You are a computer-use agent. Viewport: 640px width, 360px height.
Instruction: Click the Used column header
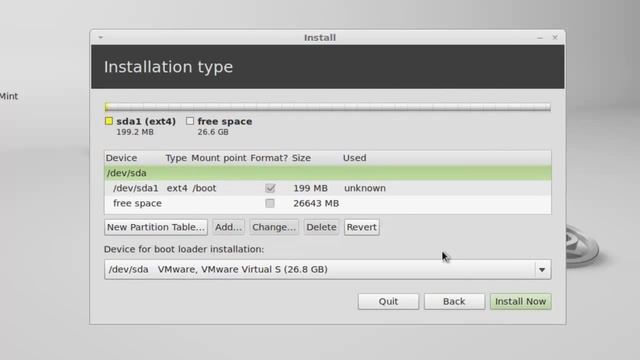point(354,158)
